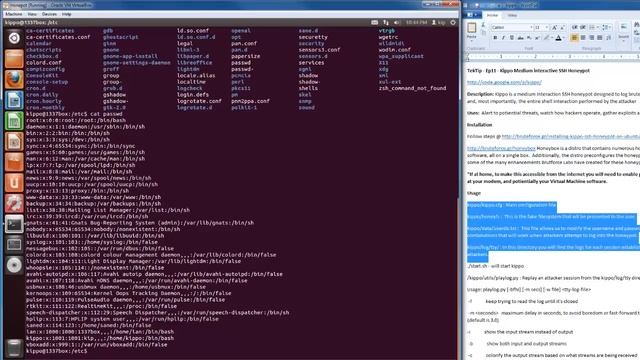The height and width of the screenshot is (360, 640).
Task: Select Center alignment in WordPad
Action: click(583, 38)
